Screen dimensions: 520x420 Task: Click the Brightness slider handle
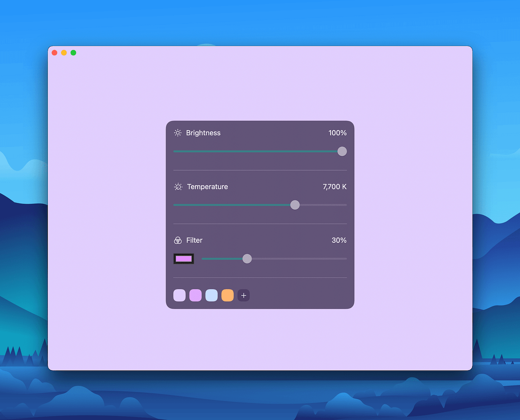(342, 151)
